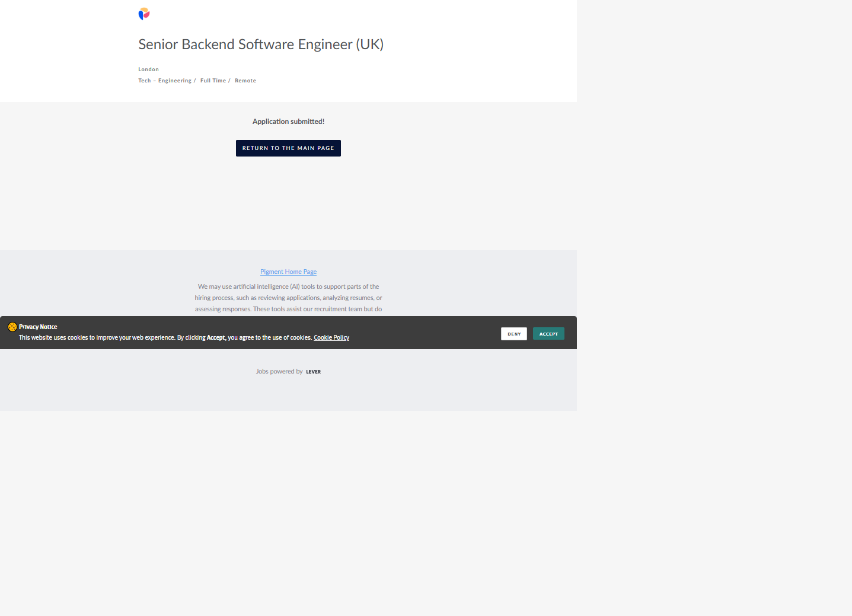Click the Pigment logo at top
The height and width of the screenshot is (616, 852).
point(144,14)
